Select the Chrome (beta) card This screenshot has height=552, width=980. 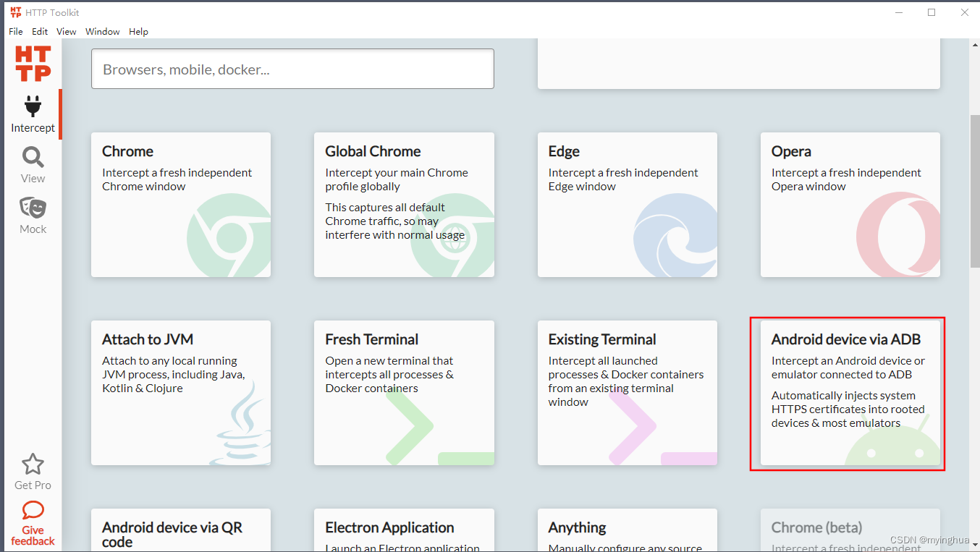[x=850, y=530]
